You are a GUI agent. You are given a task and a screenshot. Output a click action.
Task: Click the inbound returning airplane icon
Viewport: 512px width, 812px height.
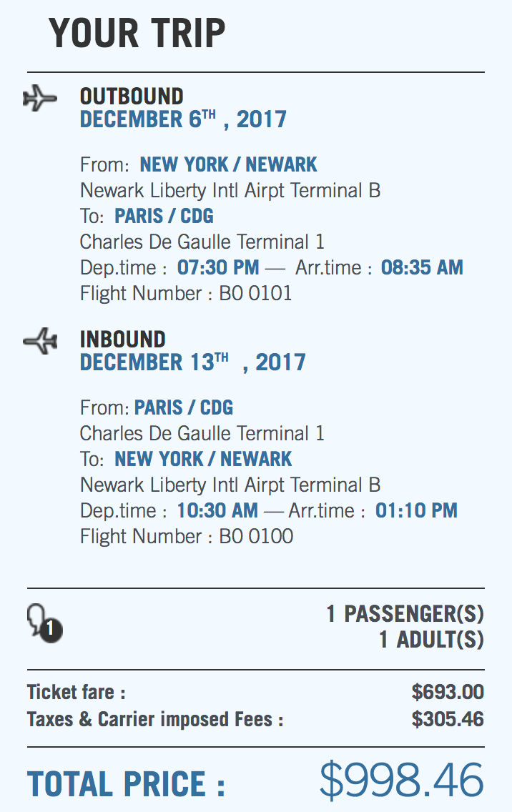[x=39, y=341]
